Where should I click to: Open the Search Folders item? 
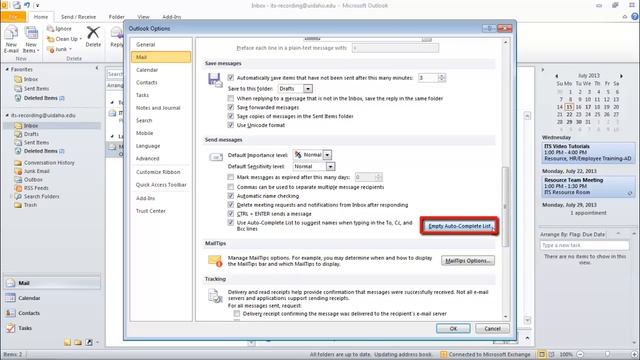click(41, 196)
